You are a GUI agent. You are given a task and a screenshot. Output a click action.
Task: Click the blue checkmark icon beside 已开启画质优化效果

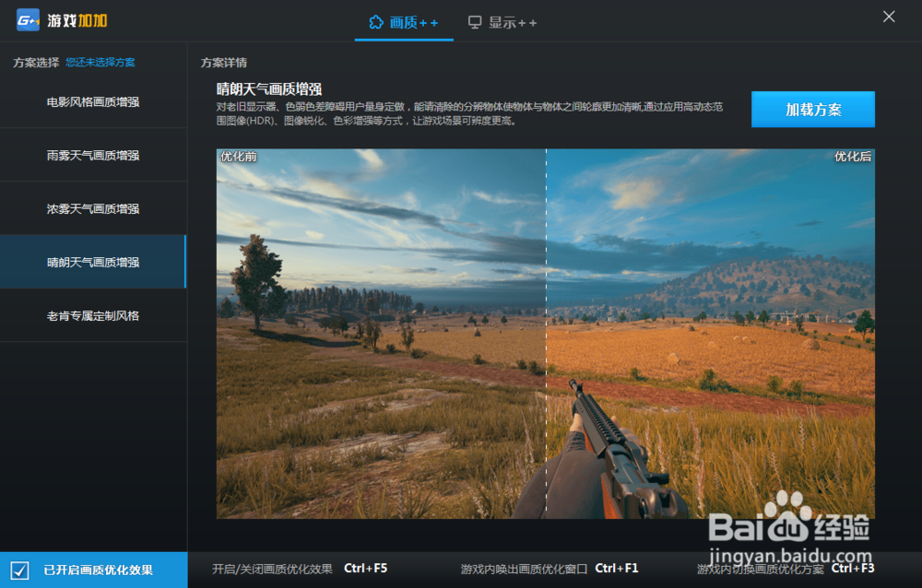(x=18, y=570)
